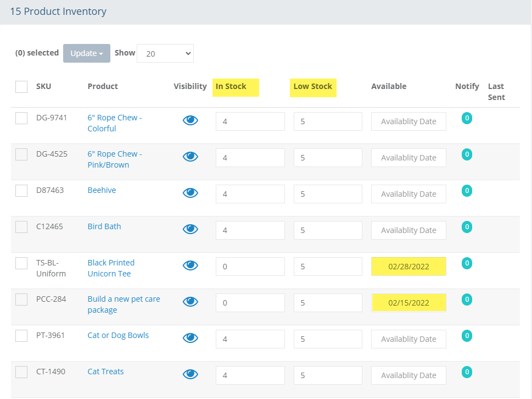Screen dimensions: 532x399
Task: Click notify count badge for SKU DG-9741
Action: pyautogui.click(x=467, y=118)
